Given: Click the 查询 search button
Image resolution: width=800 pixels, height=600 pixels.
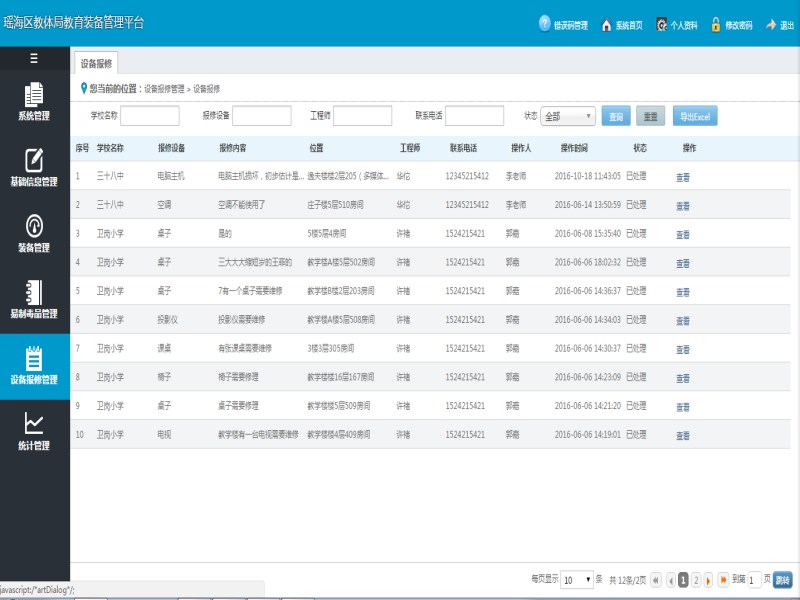Looking at the screenshot, I should tap(616, 116).
